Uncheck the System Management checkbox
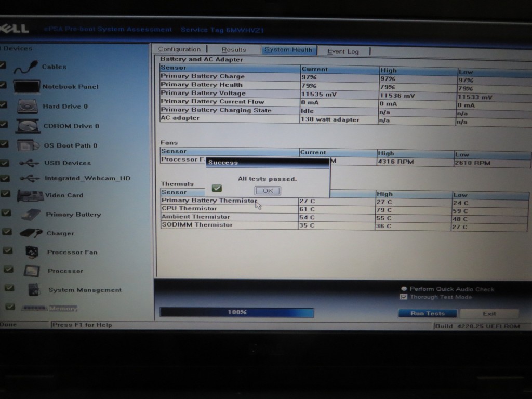This screenshot has height=399, width=532. [x=9, y=288]
